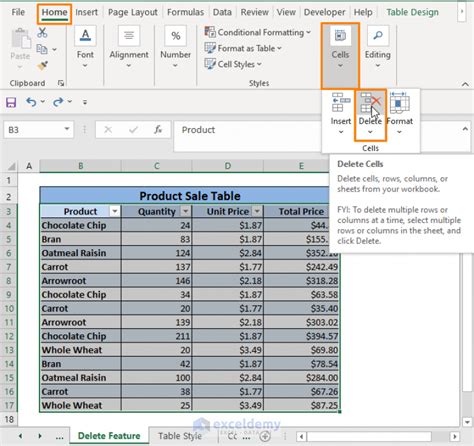Open the Number percent group button

pos(175,47)
